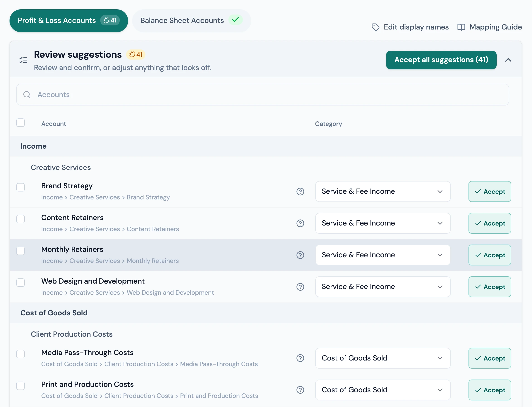Open Edit display names
Image resolution: width=532 pixels, height=407 pixels.
click(410, 27)
